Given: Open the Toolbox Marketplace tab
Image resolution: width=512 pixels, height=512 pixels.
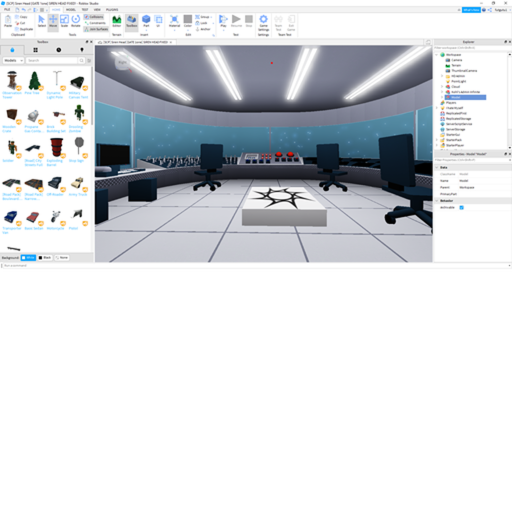Looking at the screenshot, I should click(12, 50).
